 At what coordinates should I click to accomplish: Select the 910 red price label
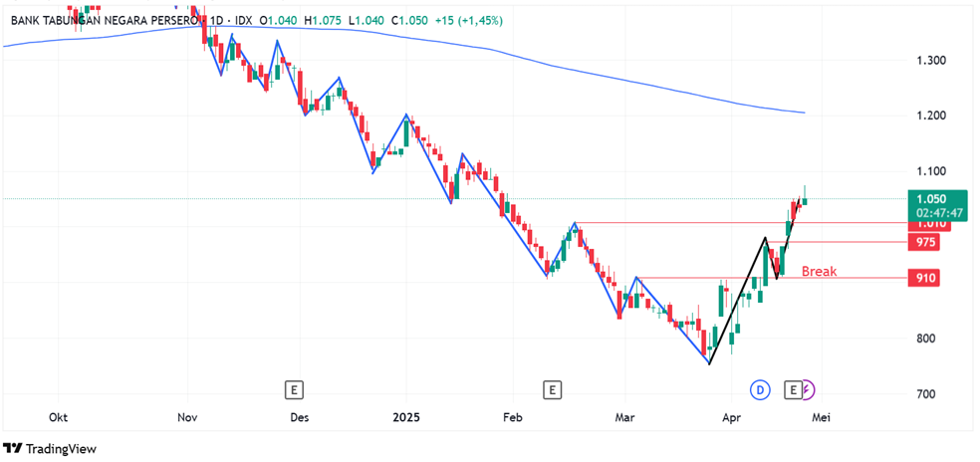(924, 278)
